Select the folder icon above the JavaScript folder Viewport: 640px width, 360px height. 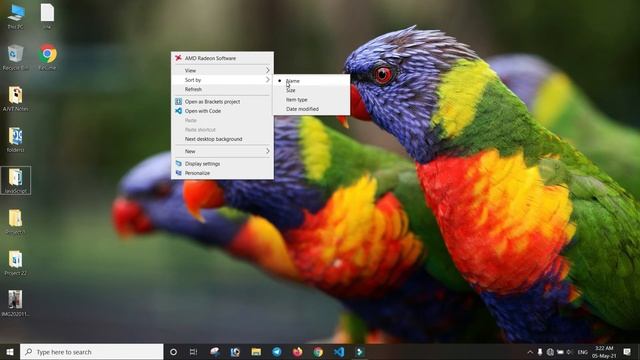pyautogui.click(x=16, y=140)
